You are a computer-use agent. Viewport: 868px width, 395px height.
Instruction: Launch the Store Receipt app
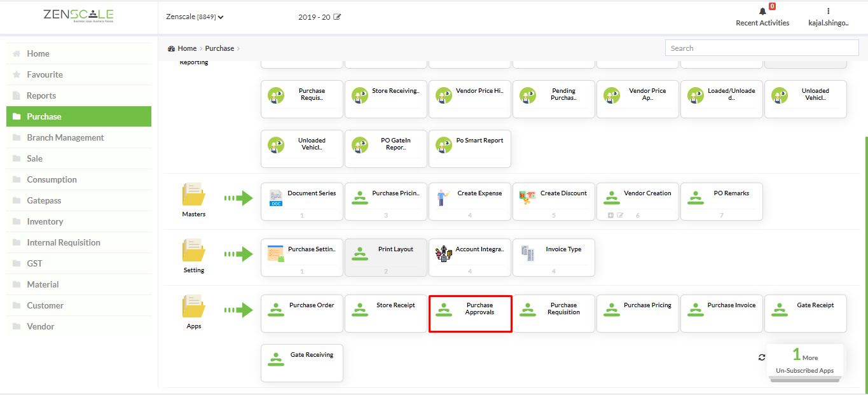(x=386, y=314)
